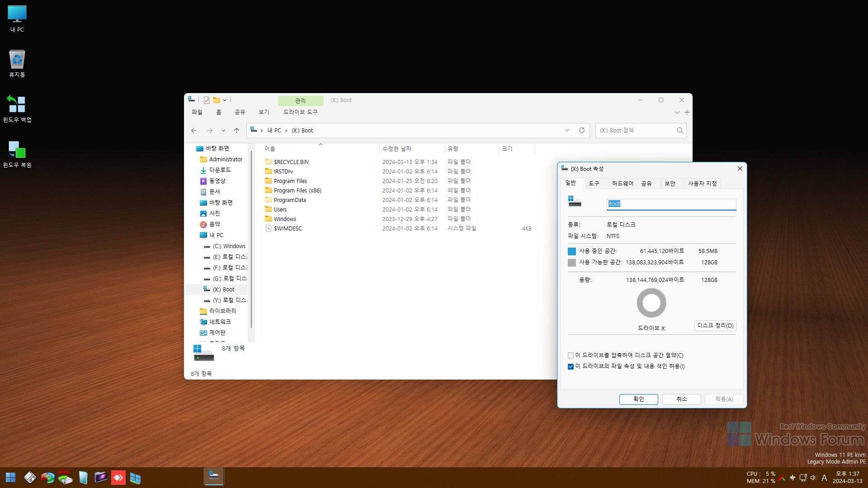Open the 보기 ribbon tab

click(264, 112)
